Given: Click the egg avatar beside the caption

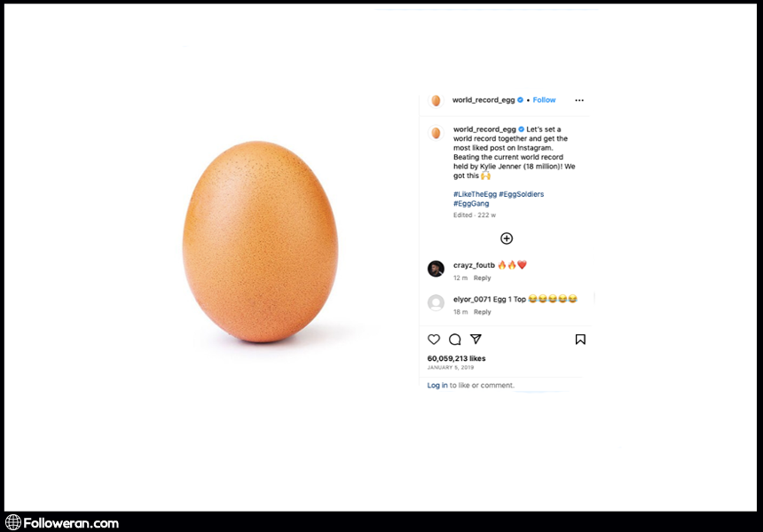Looking at the screenshot, I should [x=436, y=133].
